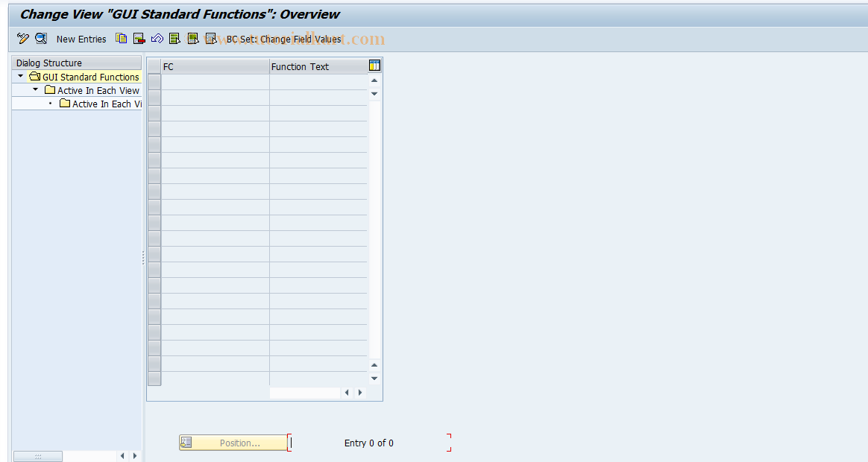Click the Dialog Structure panel header
Viewport: 868px width, 462px height.
77,63
